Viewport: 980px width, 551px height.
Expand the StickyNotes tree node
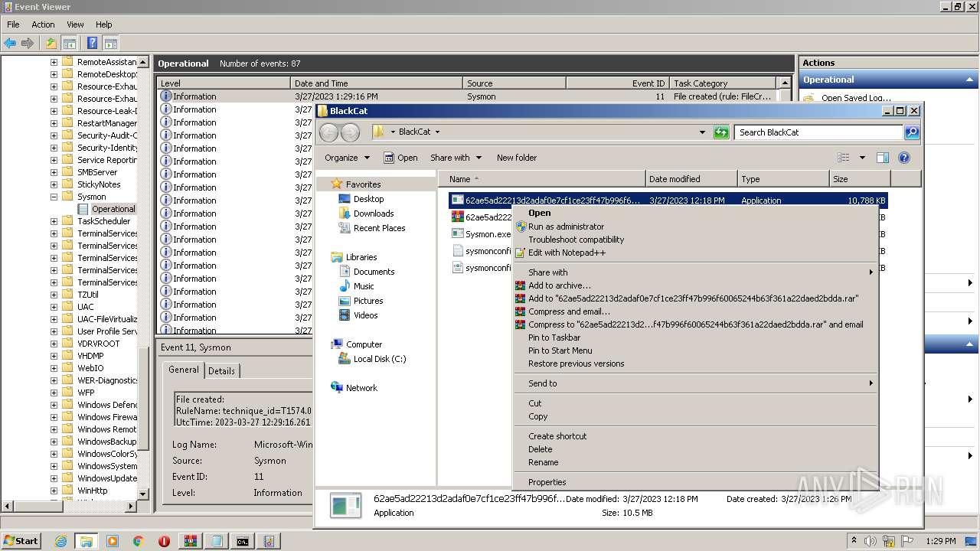tap(54, 184)
